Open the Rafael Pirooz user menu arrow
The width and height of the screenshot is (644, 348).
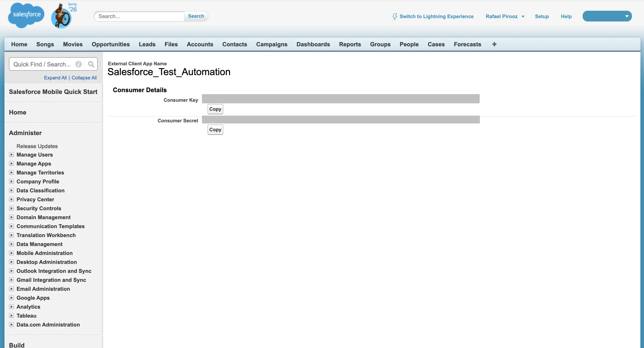coord(523,17)
